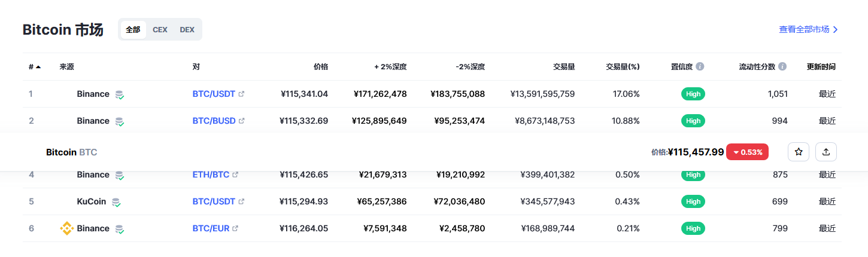The width and height of the screenshot is (868, 257).
Task: Sort table by 交易量 column header
Action: coord(564,66)
